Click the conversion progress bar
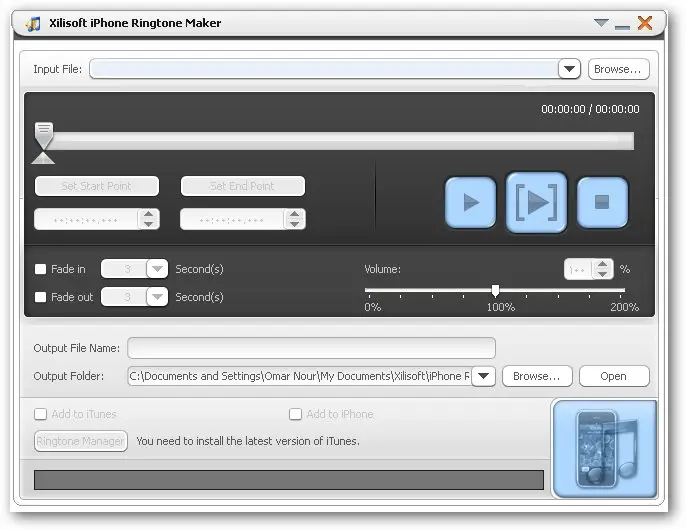 click(289, 480)
